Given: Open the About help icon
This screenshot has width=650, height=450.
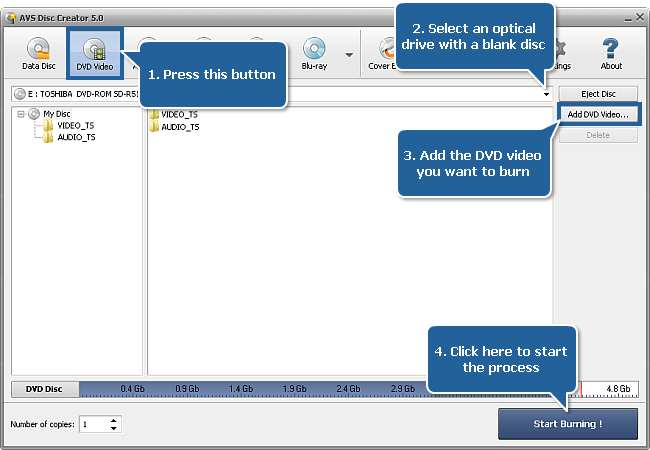Looking at the screenshot, I should 611,53.
